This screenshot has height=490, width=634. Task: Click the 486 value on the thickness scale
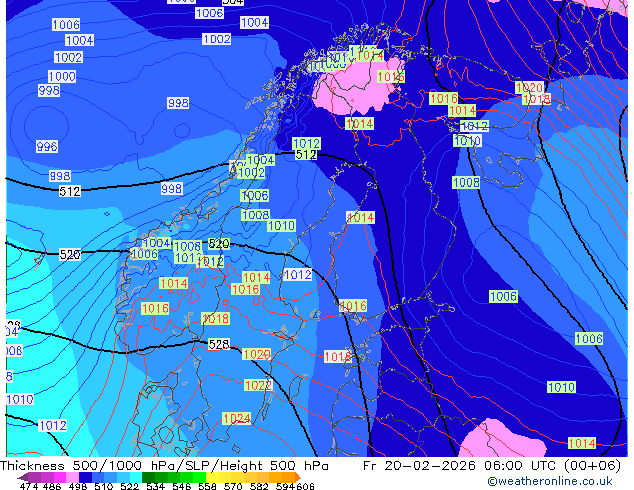pos(52,486)
